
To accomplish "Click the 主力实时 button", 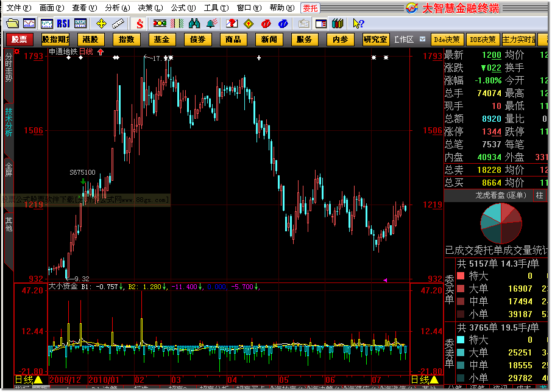I will [518, 40].
